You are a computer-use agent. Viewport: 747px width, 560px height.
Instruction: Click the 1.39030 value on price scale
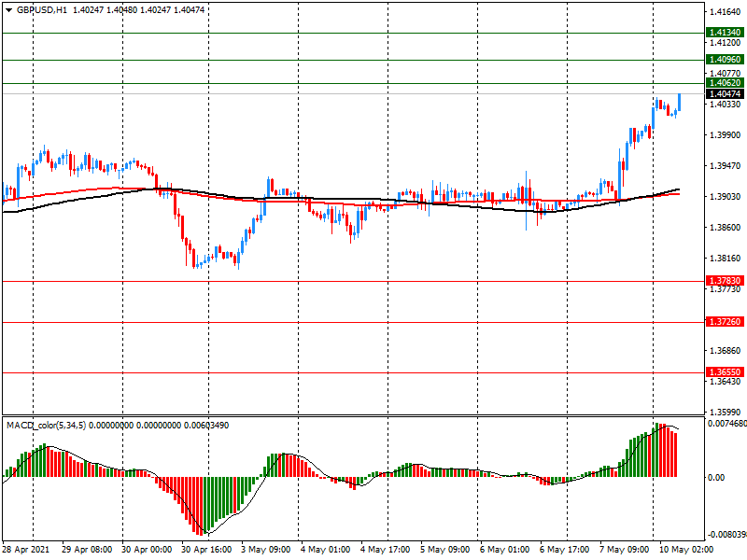coord(725,197)
